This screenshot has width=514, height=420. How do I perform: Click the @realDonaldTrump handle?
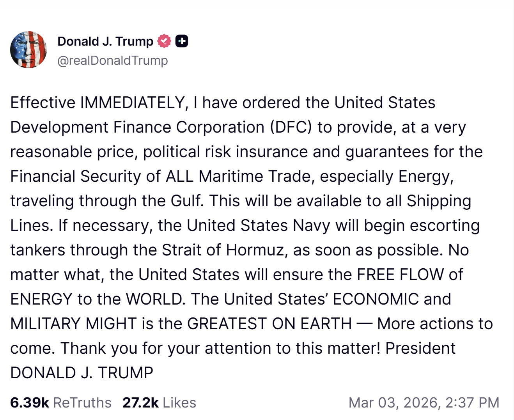coord(112,60)
